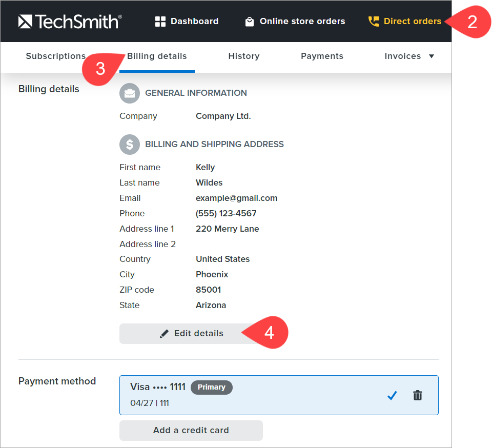
Task: Click the red callout marker number 4
Action: pyautogui.click(x=268, y=333)
